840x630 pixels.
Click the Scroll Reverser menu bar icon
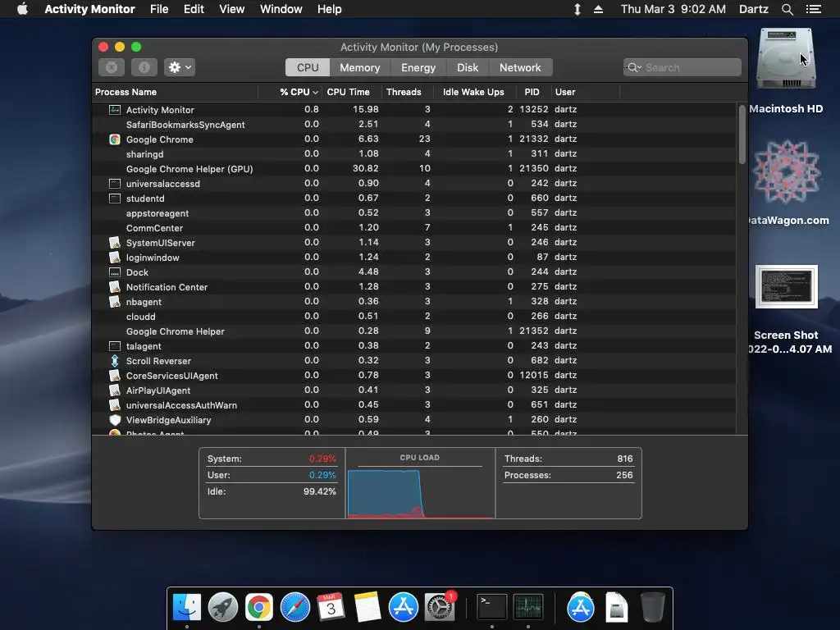tap(577, 9)
